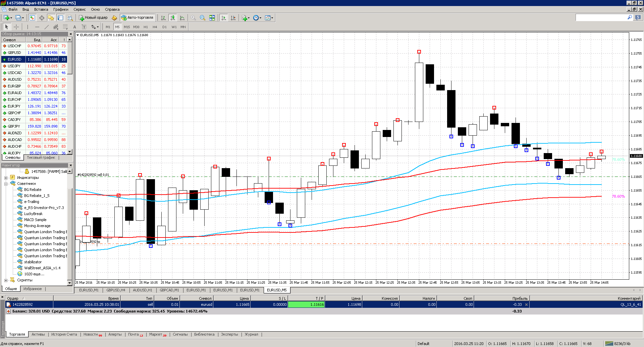Click the search input field
The height and width of the screenshot is (347, 644).
[x=601, y=17]
